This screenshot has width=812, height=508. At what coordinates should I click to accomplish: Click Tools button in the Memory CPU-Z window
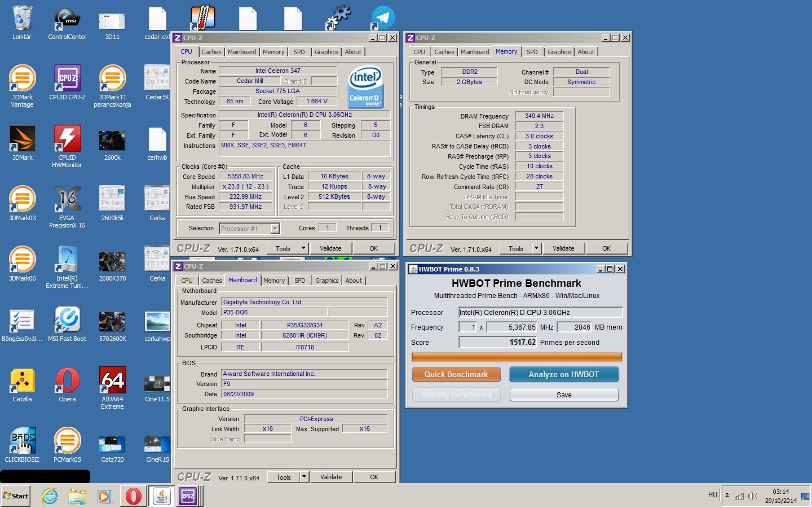tap(516, 248)
